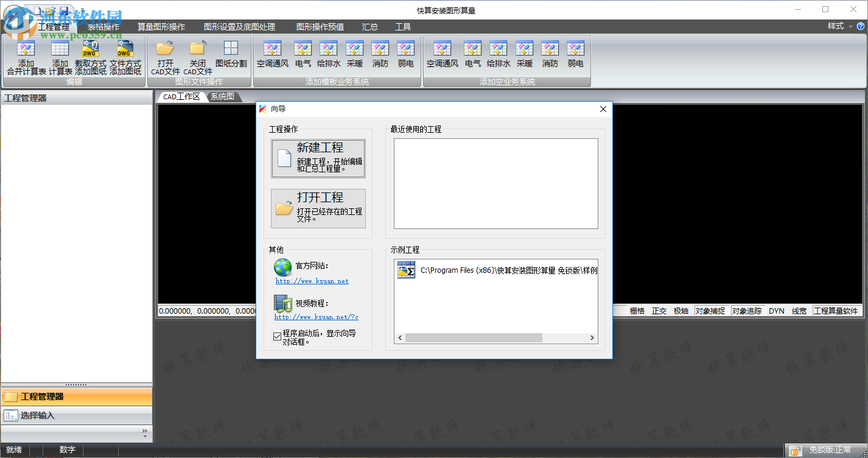Click the 新建工程 button

coord(318,158)
